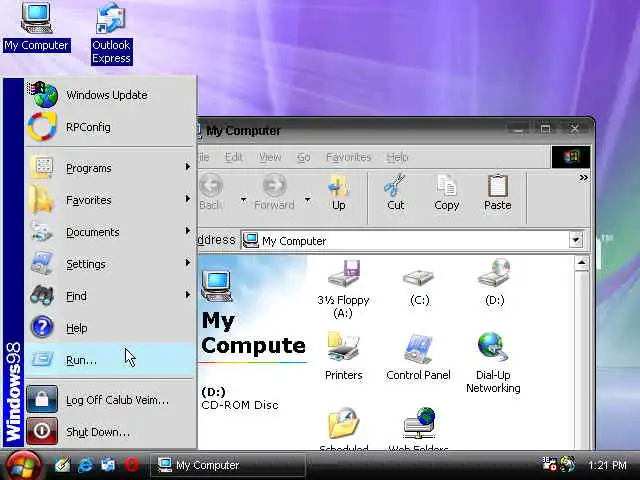Expand the Find submenu
This screenshot has height=480, width=640.
pyautogui.click(x=110, y=296)
